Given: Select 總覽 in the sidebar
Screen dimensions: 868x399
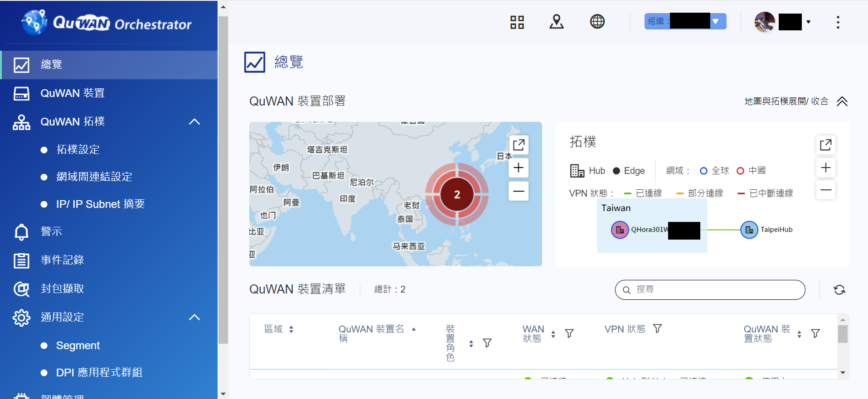Looking at the screenshot, I should click(x=109, y=65).
